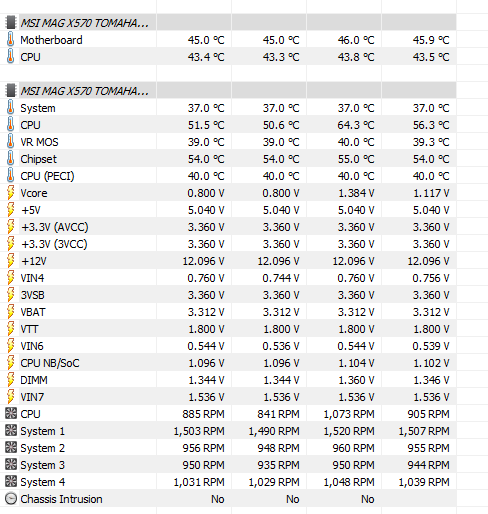Click the chip icon of the MSI MAG header above System
The height and width of the screenshot is (514, 488).
pyautogui.click(x=11, y=91)
